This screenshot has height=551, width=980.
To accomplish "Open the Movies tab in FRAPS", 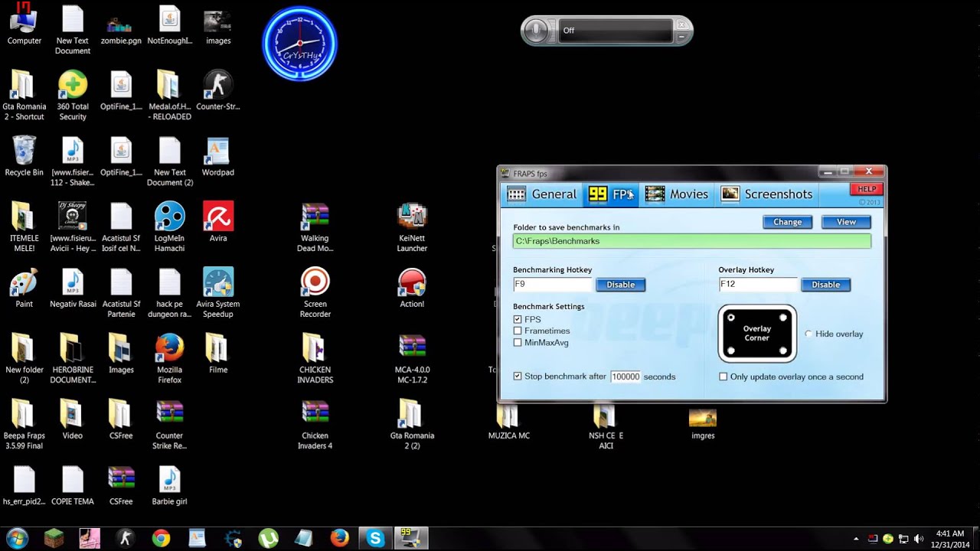I will coord(677,194).
